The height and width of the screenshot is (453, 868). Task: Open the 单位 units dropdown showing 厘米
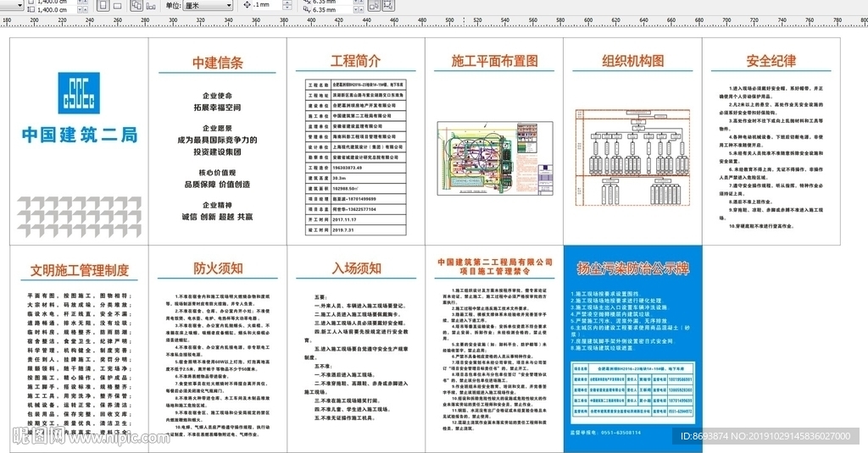[209, 5]
